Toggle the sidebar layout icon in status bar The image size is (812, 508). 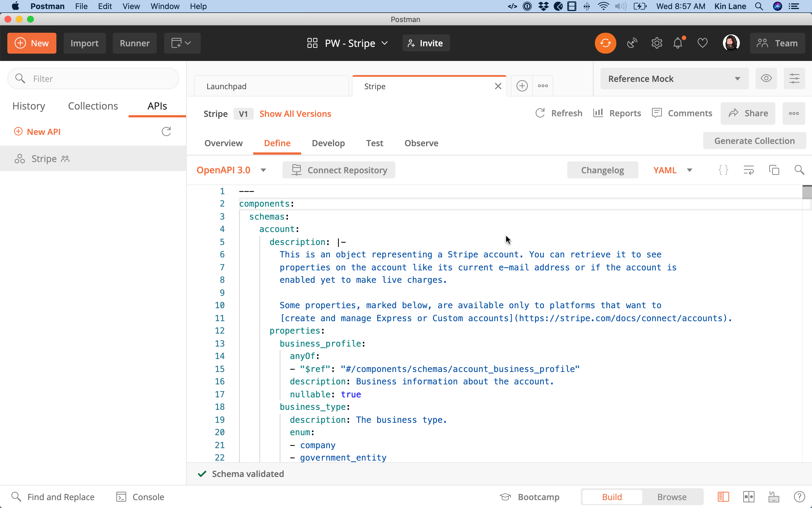723,497
